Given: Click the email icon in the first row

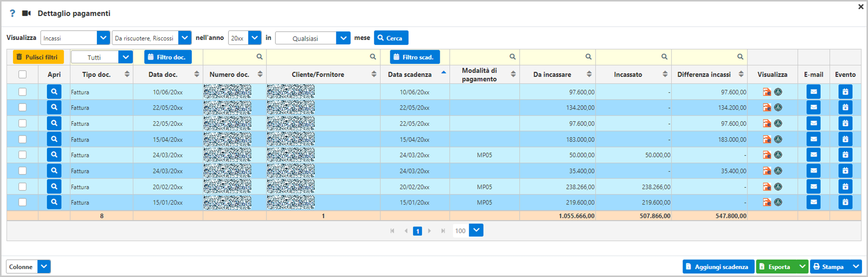Looking at the screenshot, I should pyautogui.click(x=813, y=91).
